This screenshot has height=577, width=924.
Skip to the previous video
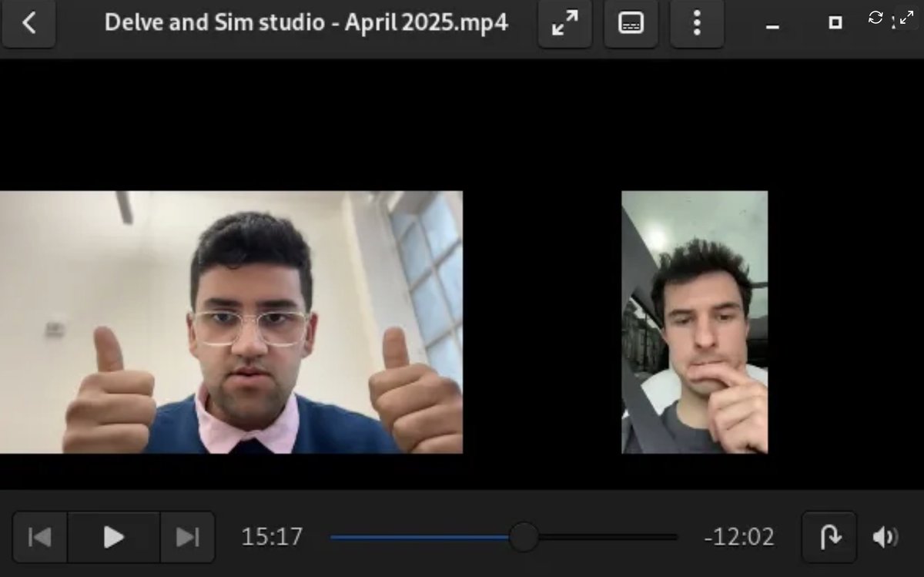[40, 537]
